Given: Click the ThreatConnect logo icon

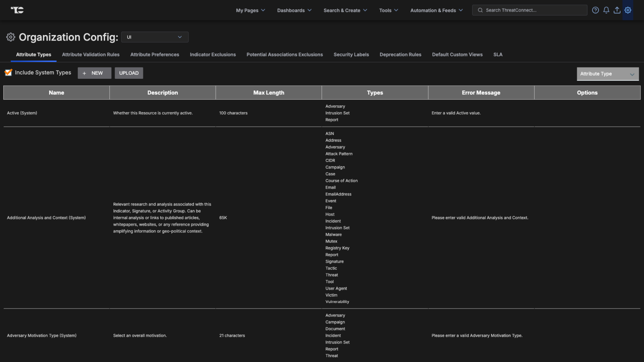Looking at the screenshot, I should point(17,10).
